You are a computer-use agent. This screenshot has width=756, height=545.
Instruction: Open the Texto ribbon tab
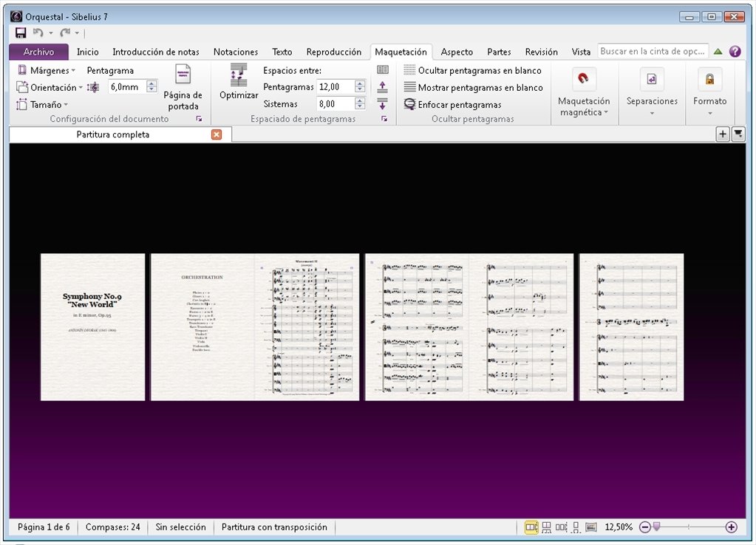(282, 52)
